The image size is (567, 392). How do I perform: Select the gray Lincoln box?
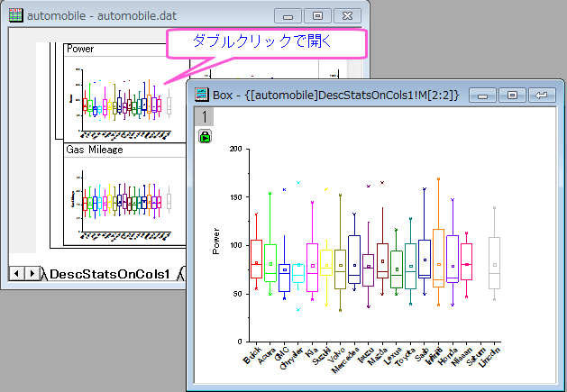pos(494,263)
